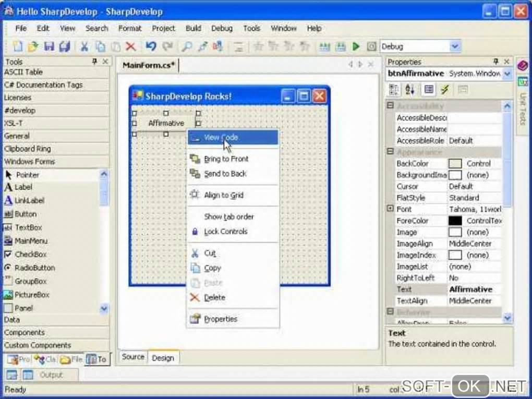The width and height of the screenshot is (532, 399).
Task: Select the Button control in Tools
Action: (52, 214)
